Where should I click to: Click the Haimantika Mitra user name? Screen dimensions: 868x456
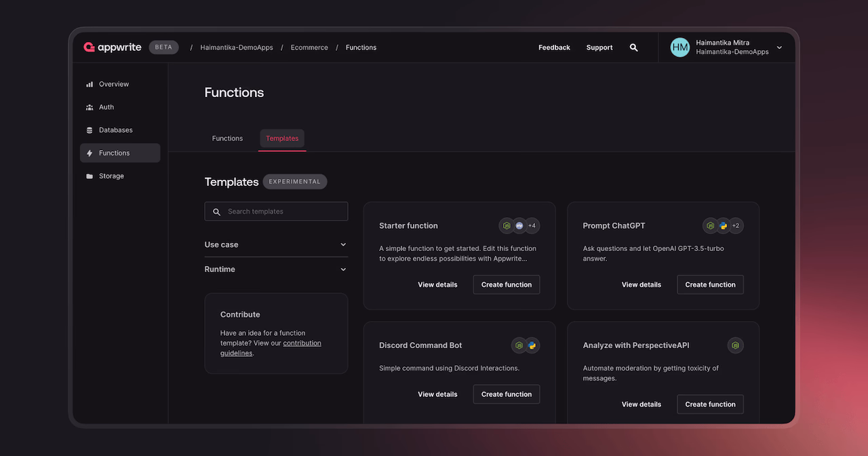click(722, 43)
